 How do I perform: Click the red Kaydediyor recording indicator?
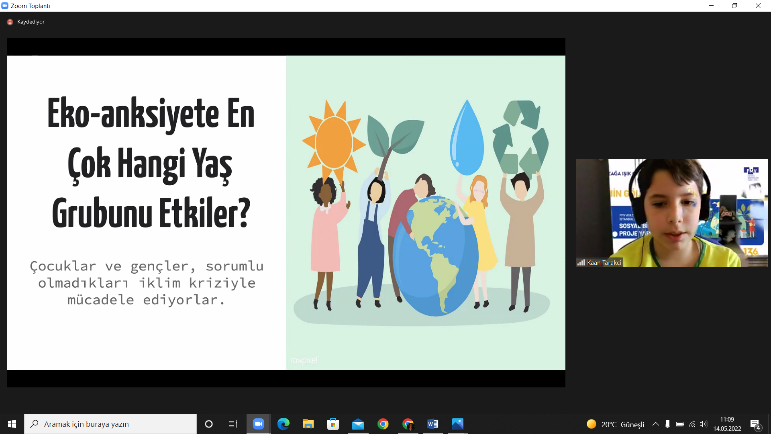coord(11,21)
